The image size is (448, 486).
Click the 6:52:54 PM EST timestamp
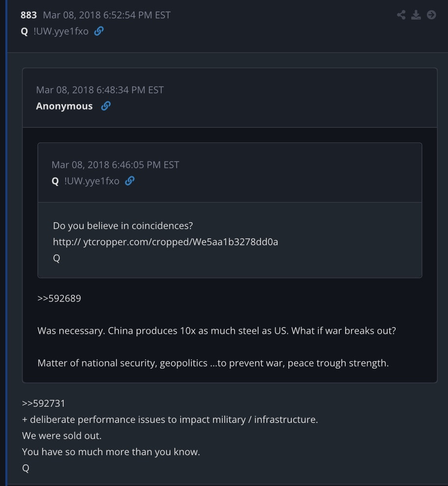pyautogui.click(x=107, y=15)
